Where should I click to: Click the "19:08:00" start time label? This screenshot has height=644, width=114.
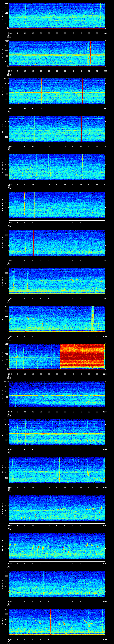[x=9, y=298]
